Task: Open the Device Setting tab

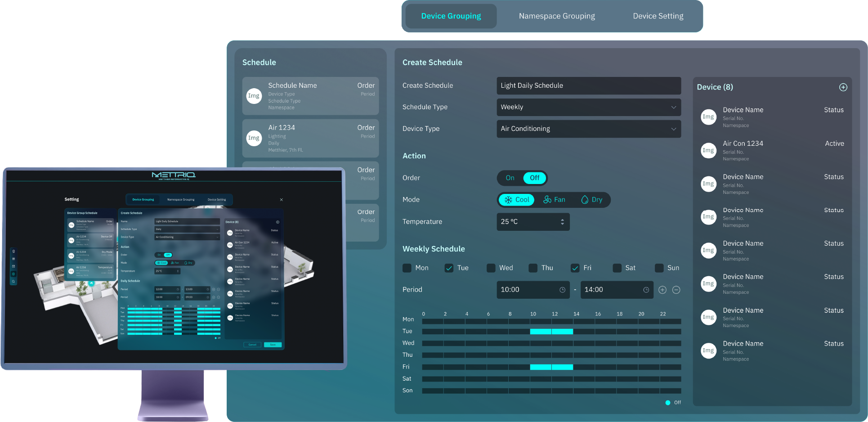Action: coord(658,16)
